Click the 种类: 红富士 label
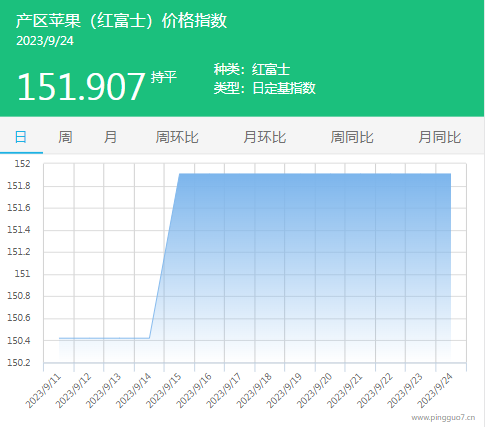Image resolution: width=485 pixels, height=427 pixels. click(x=252, y=69)
